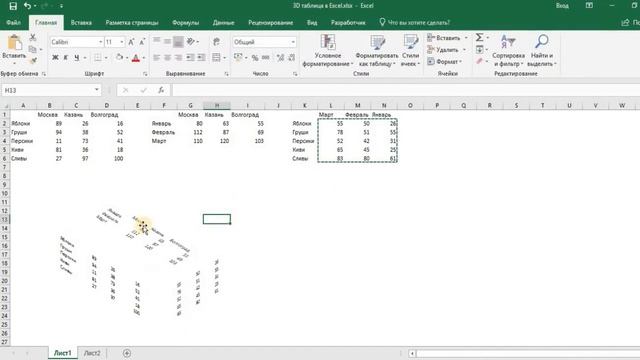Switch to the Вид tab
The image size is (640, 360).
(312, 23)
